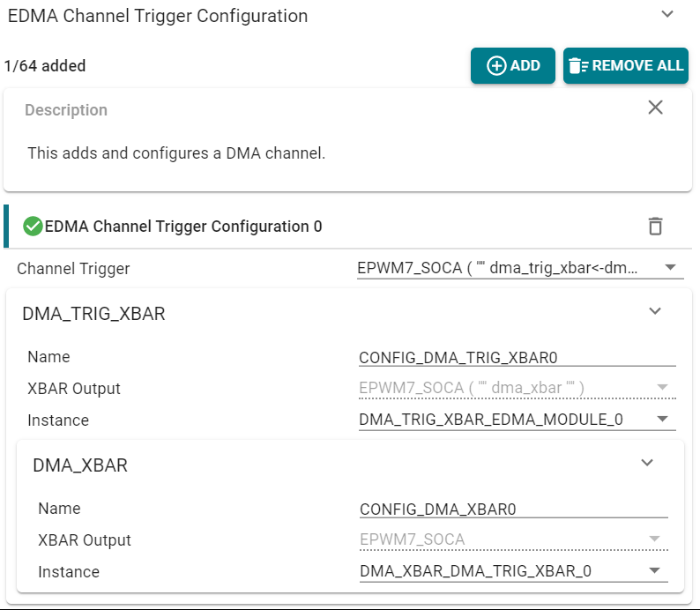The height and width of the screenshot is (610, 700).
Task: Close the Description panel
Action: [655, 108]
